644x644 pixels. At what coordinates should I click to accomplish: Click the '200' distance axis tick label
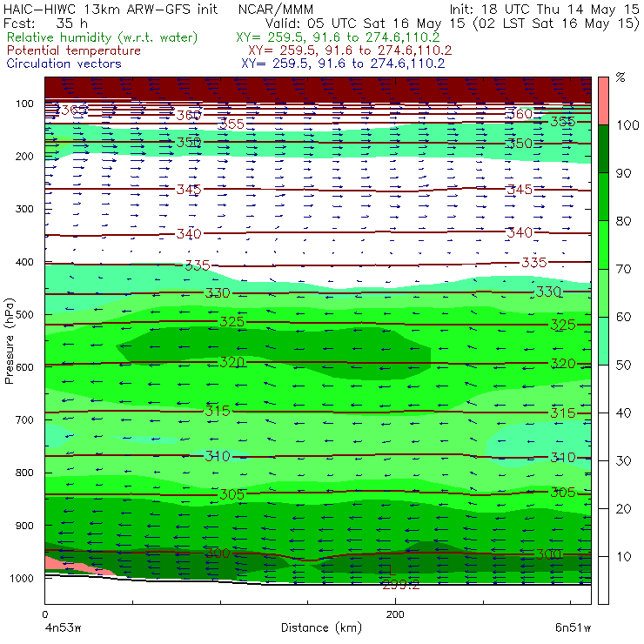(395, 614)
